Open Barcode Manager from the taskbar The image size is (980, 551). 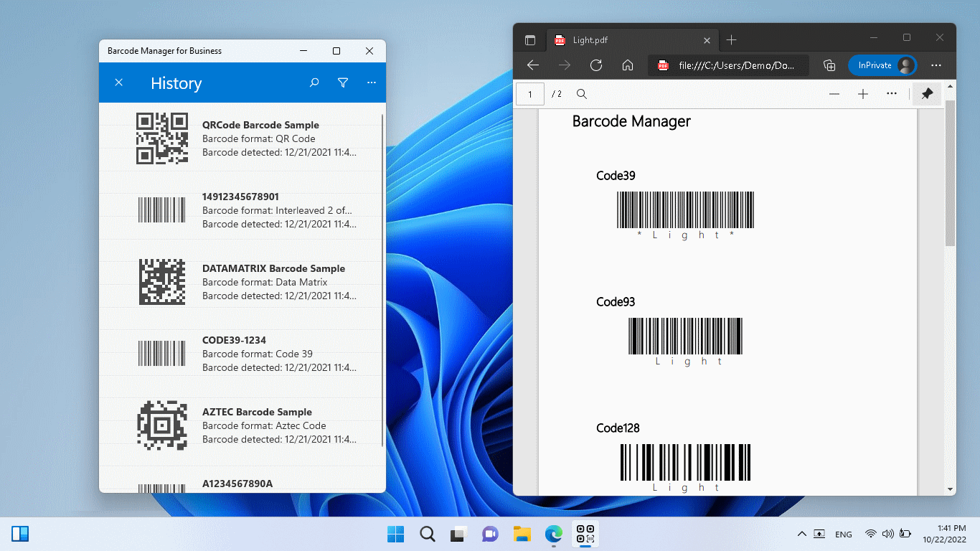585,534
